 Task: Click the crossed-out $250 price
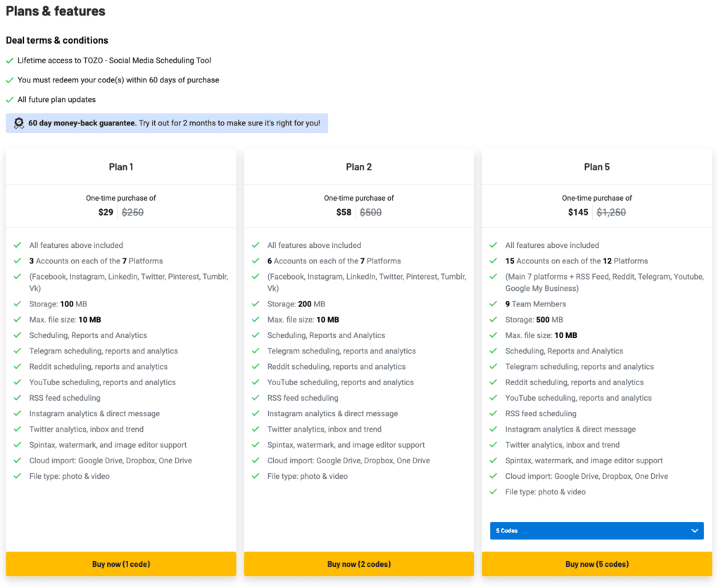pyautogui.click(x=132, y=213)
